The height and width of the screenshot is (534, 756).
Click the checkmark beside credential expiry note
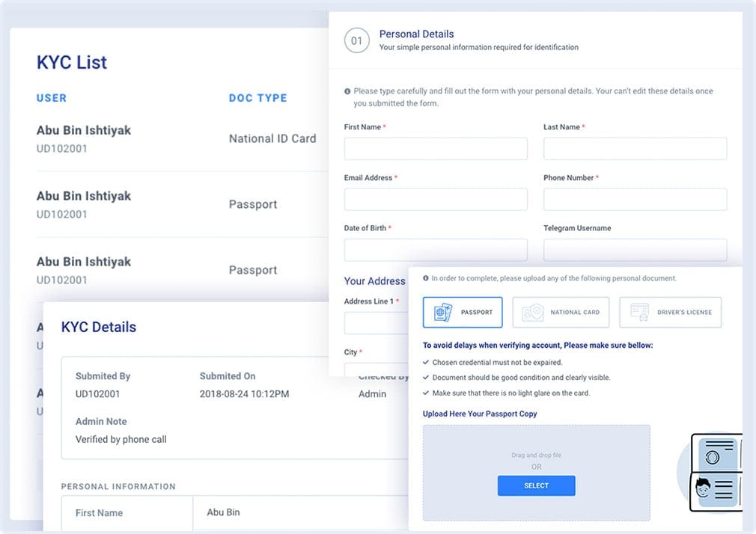point(426,363)
